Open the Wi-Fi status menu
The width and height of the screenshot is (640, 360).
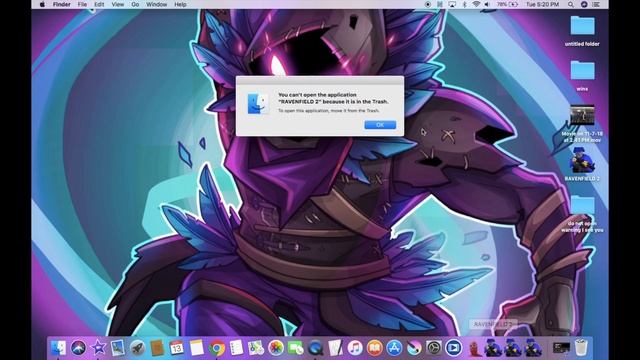[x=476, y=4]
